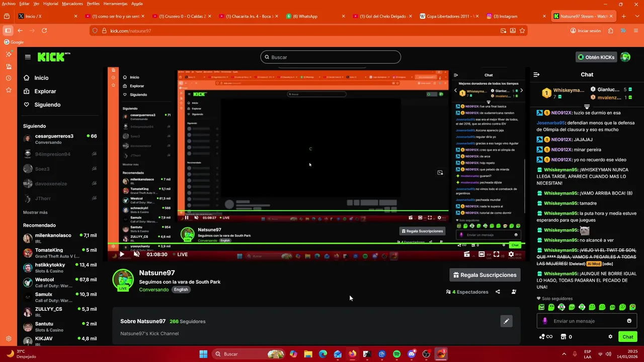Click the clip icon in player controls
644x362 pixels.
[x=467, y=254]
